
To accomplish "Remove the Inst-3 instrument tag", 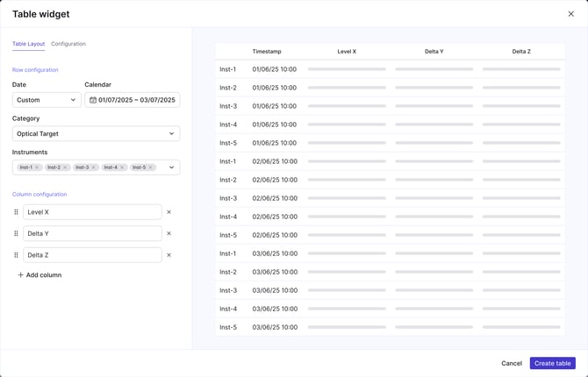I will pos(94,167).
